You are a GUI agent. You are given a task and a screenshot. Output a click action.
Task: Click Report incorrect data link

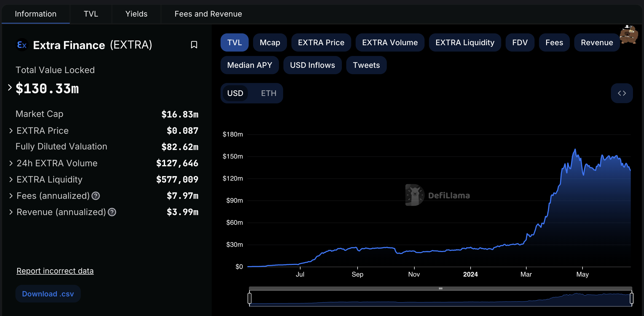pos(55,271)
